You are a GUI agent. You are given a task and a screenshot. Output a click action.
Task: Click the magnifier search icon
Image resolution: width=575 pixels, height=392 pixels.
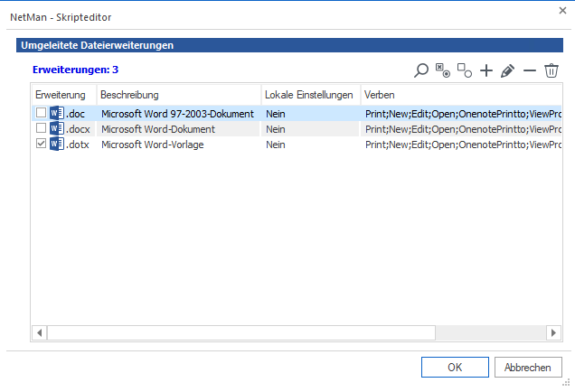421,70
